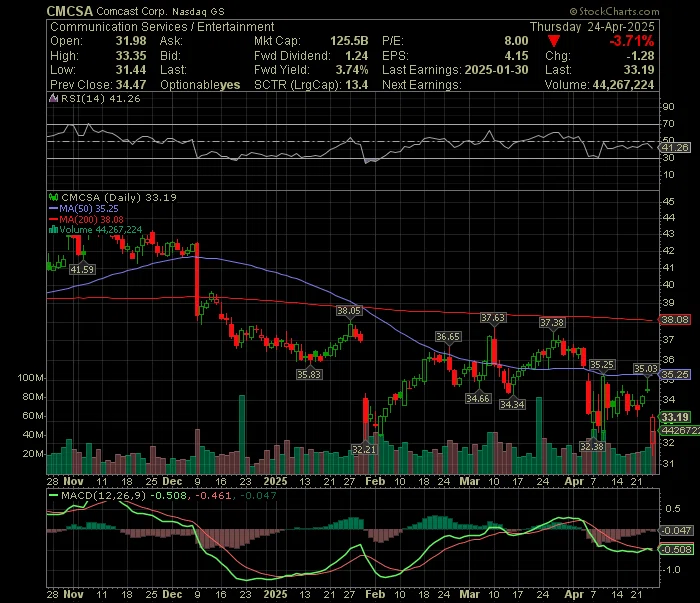Screen dimensions: 700x603
Task: Click the MACD(12,26,9) legend label
Action: 104,495
